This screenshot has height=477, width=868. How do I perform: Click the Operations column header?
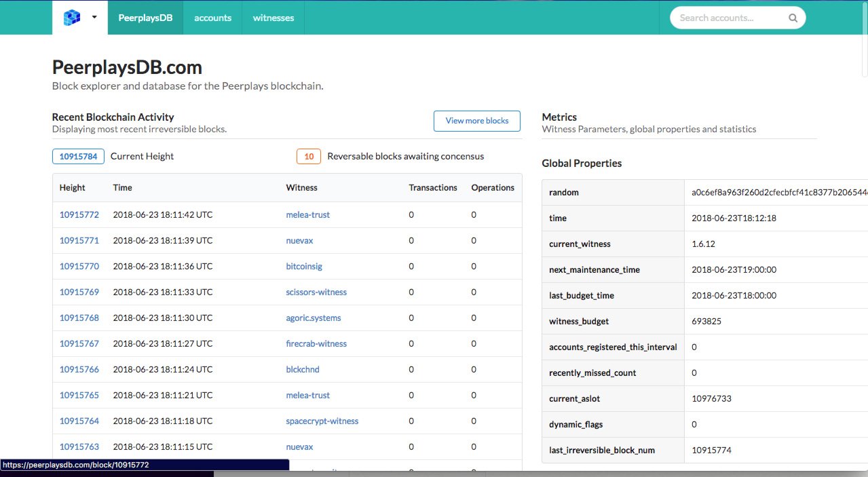pos(493,188)
